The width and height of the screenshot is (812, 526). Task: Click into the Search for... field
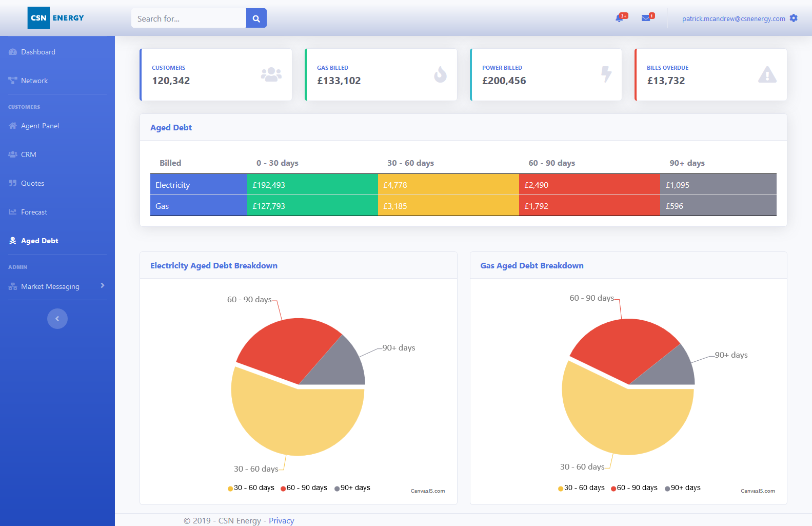click(x=188, y=18)
